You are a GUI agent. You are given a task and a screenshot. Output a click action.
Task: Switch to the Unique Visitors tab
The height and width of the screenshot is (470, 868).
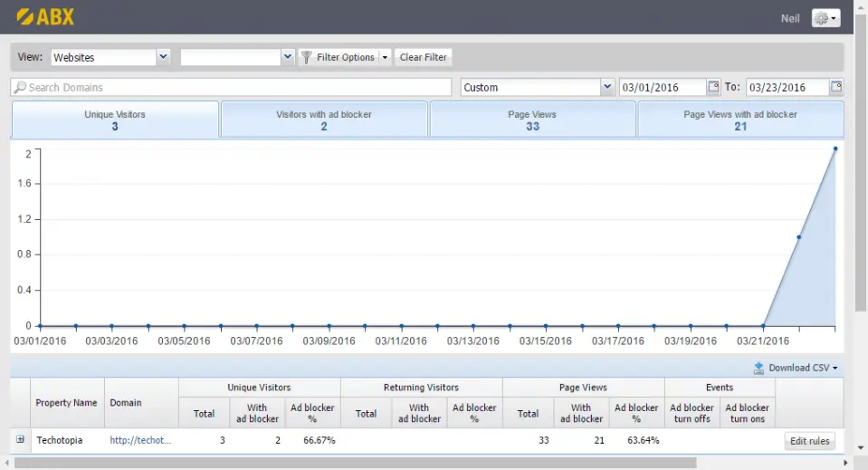tap(115, 120)
